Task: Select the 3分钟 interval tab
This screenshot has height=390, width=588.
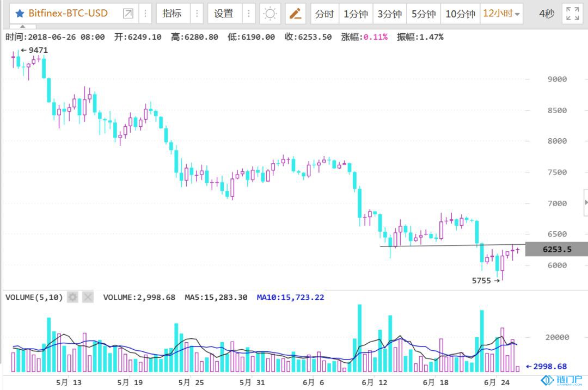Action: 390,14
